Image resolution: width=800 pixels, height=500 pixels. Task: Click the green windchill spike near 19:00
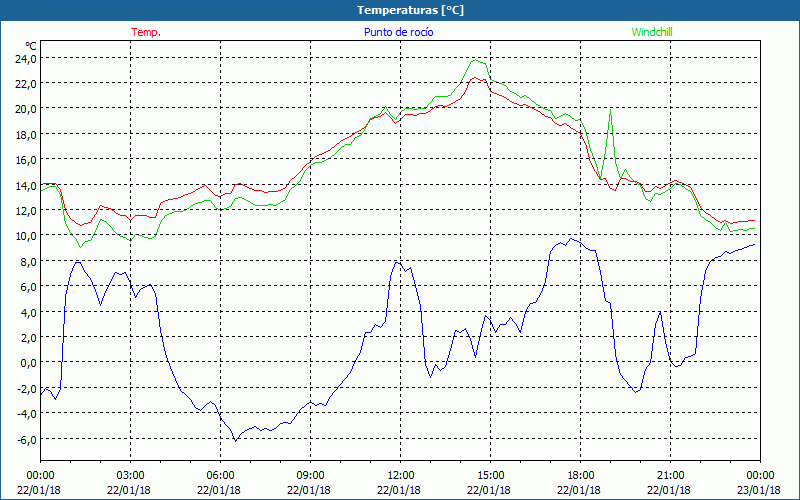(610, 109)
